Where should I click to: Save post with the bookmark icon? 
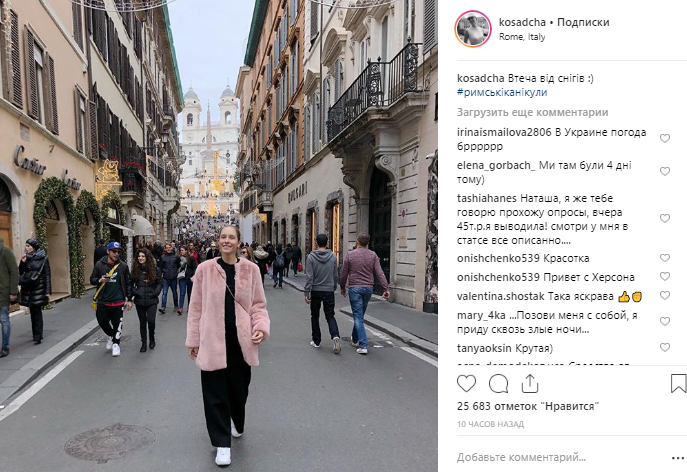(678, 383)
